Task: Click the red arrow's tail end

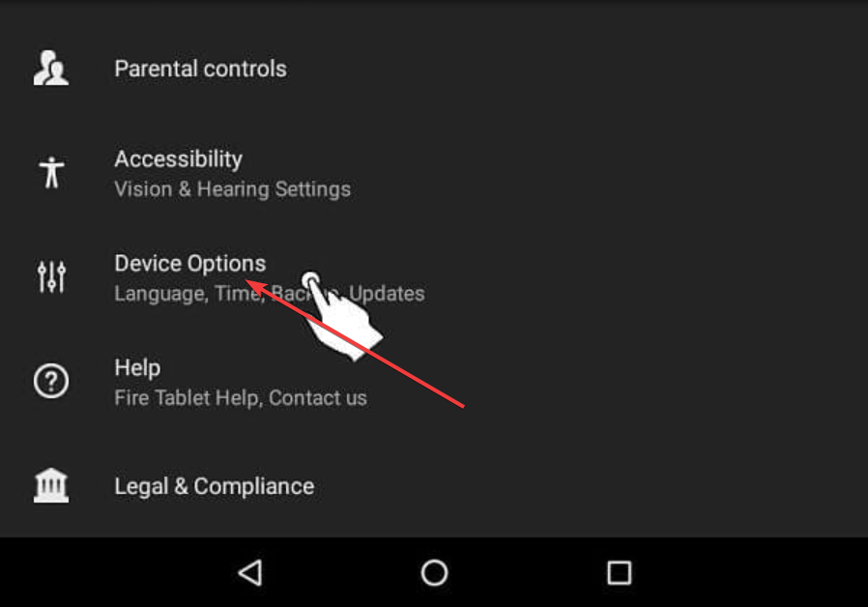Action: [462, 406]
